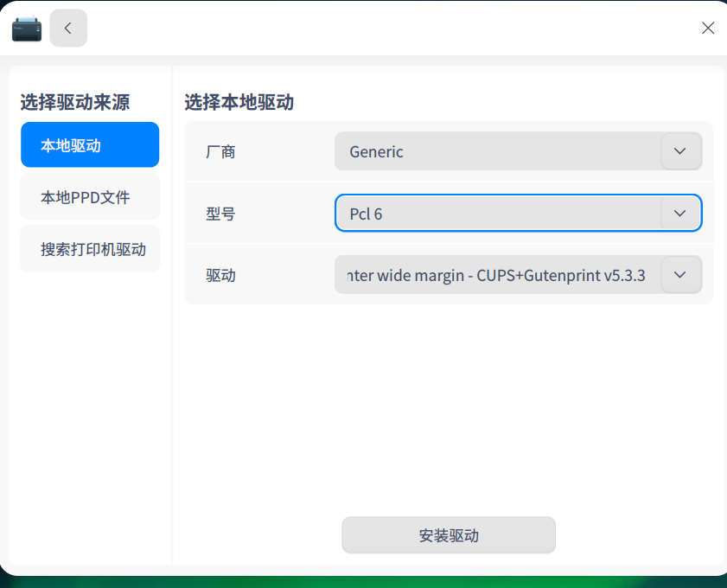
Task: Click the 选择驱动来源 heading
Action: pyautogui.click(x=74, y=103)
